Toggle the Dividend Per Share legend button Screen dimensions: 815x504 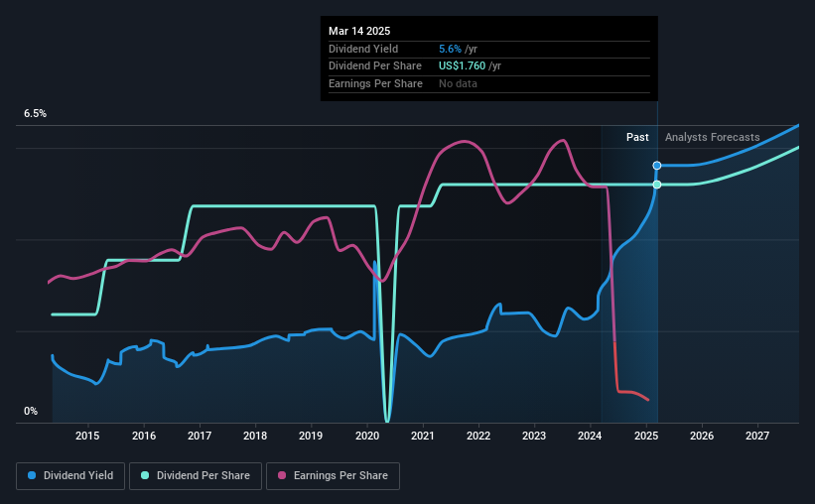pyautogui.click(x=196, y=476)
